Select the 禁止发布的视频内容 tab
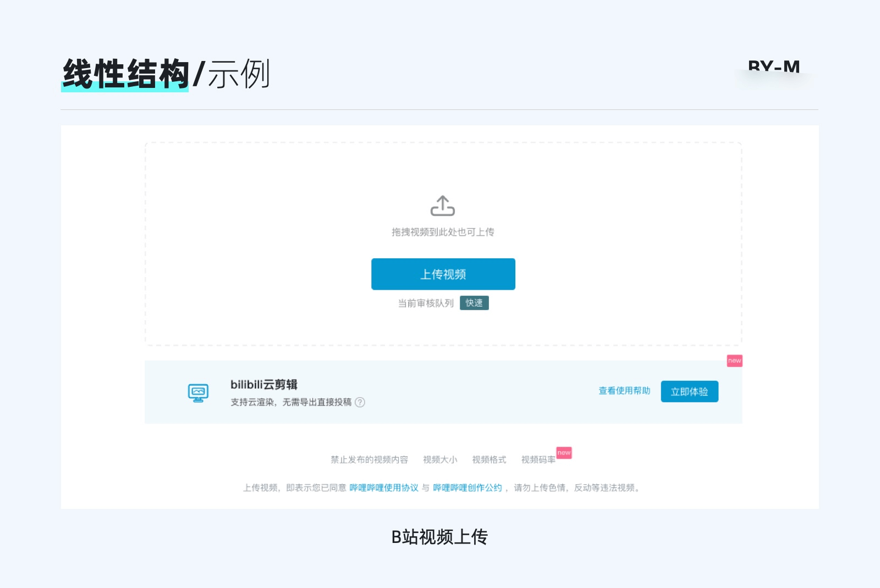Image resolution: width=880 pixels, height=588 pixels. click(369, 459)
